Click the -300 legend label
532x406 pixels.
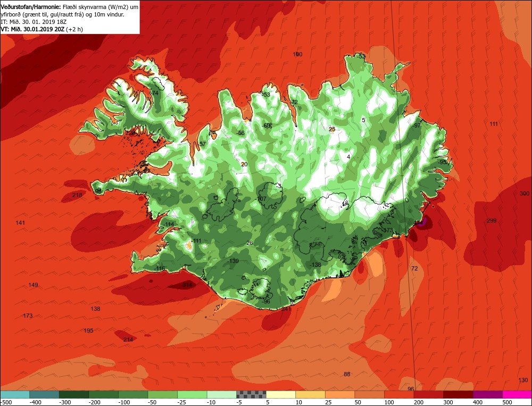(65, 402)
